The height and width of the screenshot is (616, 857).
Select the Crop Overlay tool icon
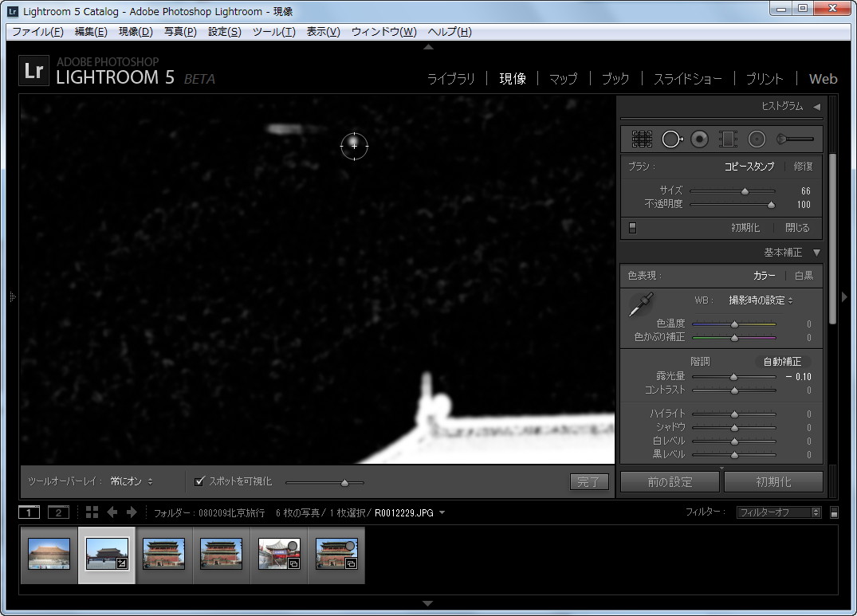642,139
